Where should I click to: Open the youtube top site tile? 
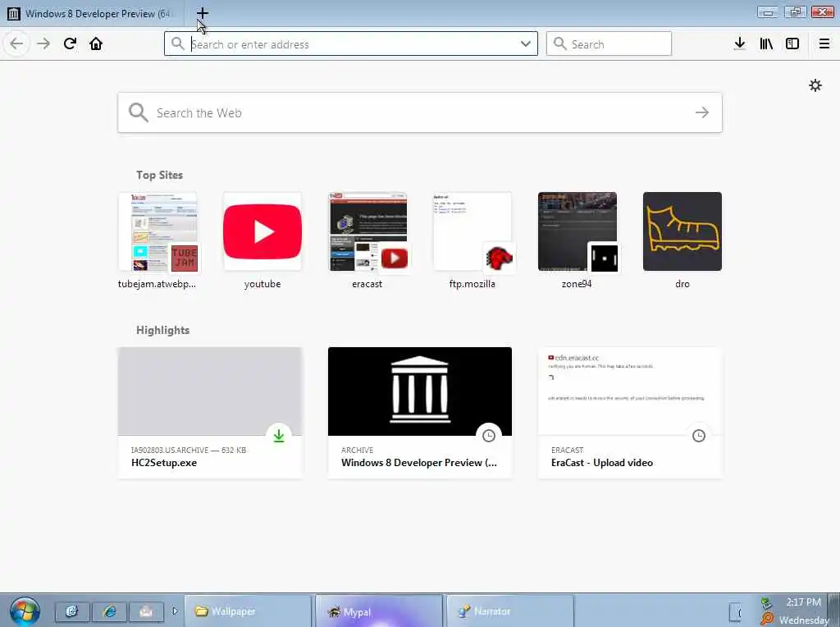pyautogui.click(x=262, y=240)
